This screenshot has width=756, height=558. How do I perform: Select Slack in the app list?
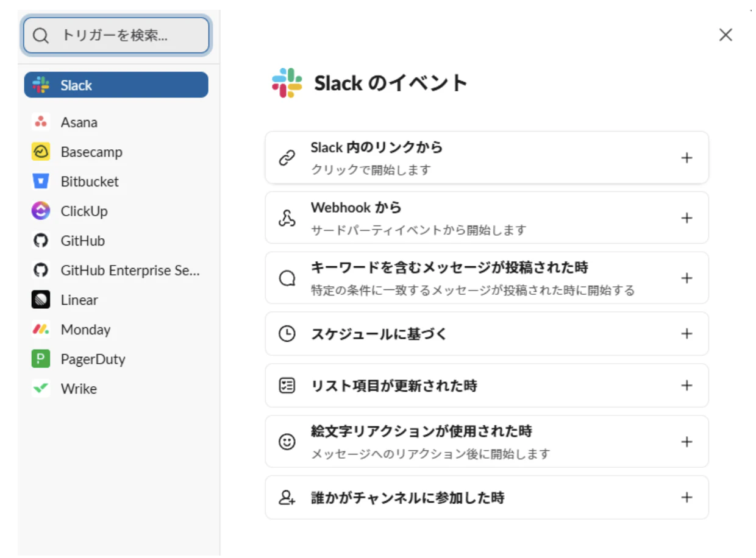click(116, 85)
